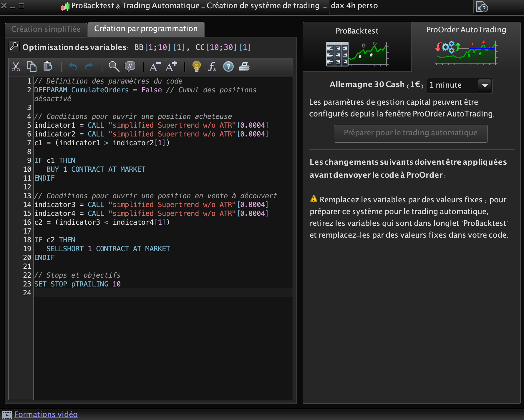Click the system name field dax 4h perso
The width and height of the screenshot is (524, 420).
(400, 6)
